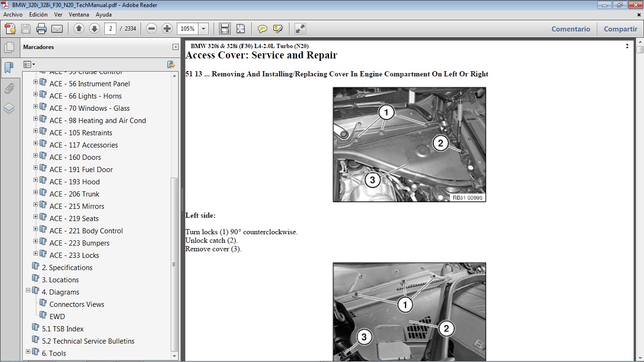Expand ACE - 105 Restraints bookmark

click(x=35, y=131)
